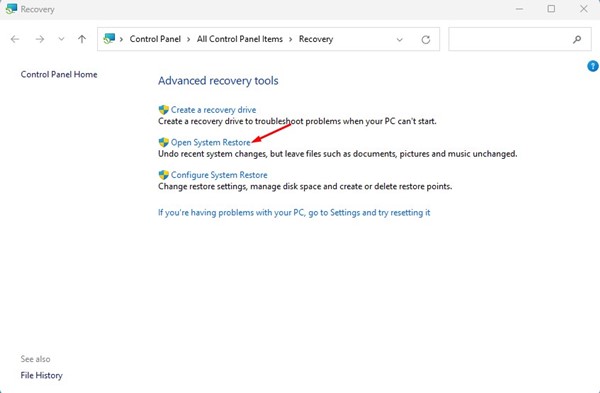This screenshot has height=393, width=600.
Task: Minimize the Recovery window
Action: (x=519, y=9)
